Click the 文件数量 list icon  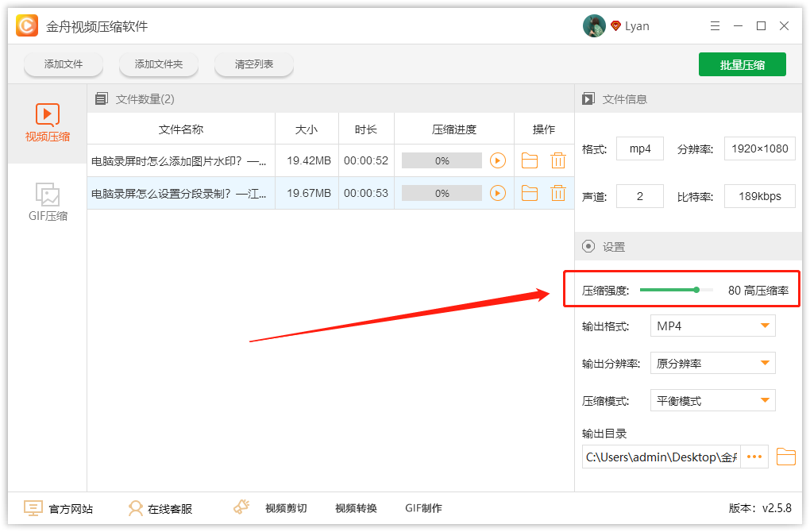(x=102, y=98)
